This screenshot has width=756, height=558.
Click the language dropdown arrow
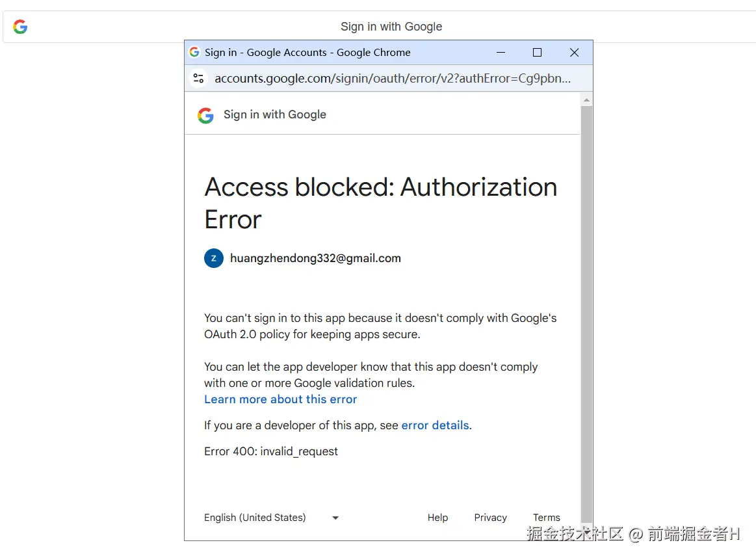pyautogui.click(x=335, y=518)
